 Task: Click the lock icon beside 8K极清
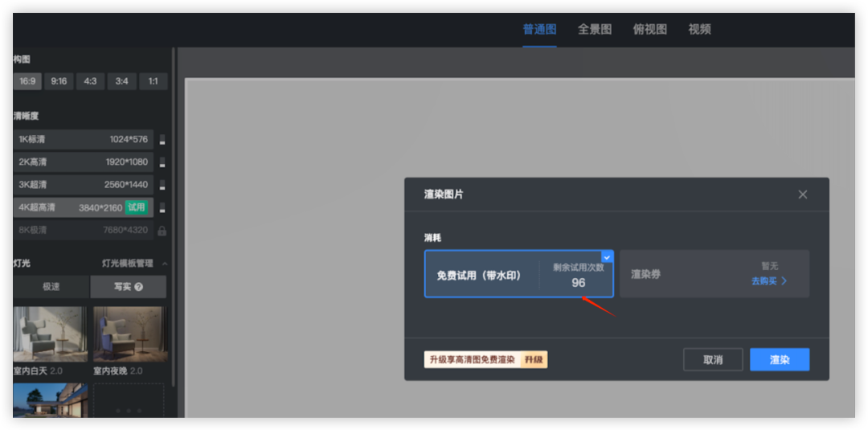click(x=162, y=231)
